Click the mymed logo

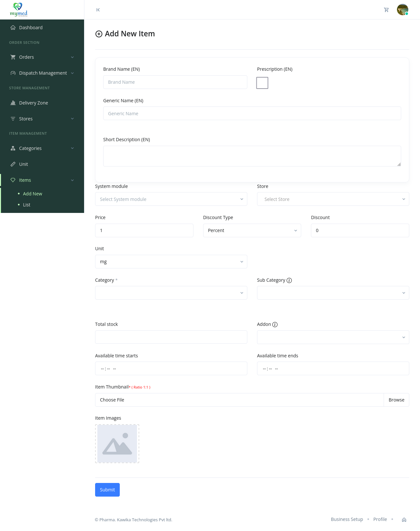pos(19,10)
